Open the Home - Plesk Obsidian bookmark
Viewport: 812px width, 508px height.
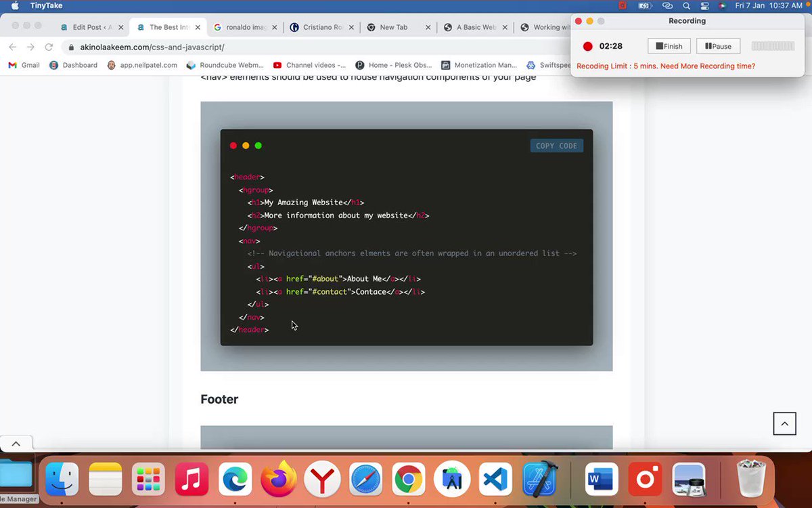point(394,65)
